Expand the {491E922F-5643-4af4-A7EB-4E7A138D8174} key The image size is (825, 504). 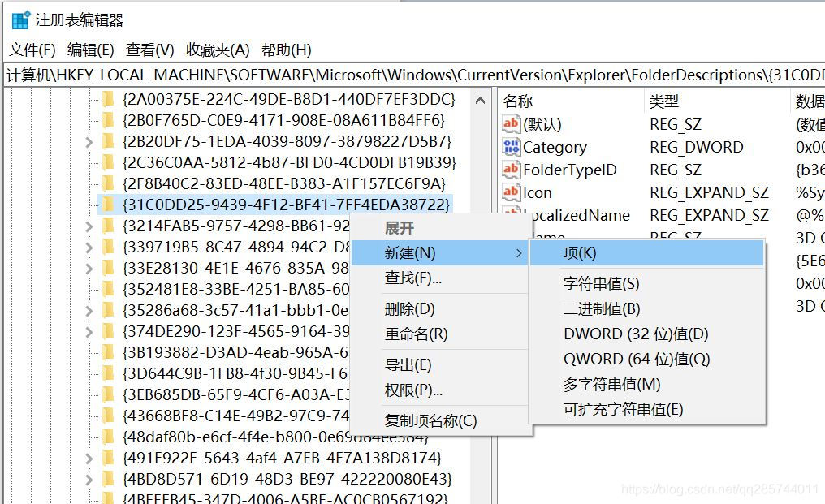pyautogui.click(x=89, y=459)
